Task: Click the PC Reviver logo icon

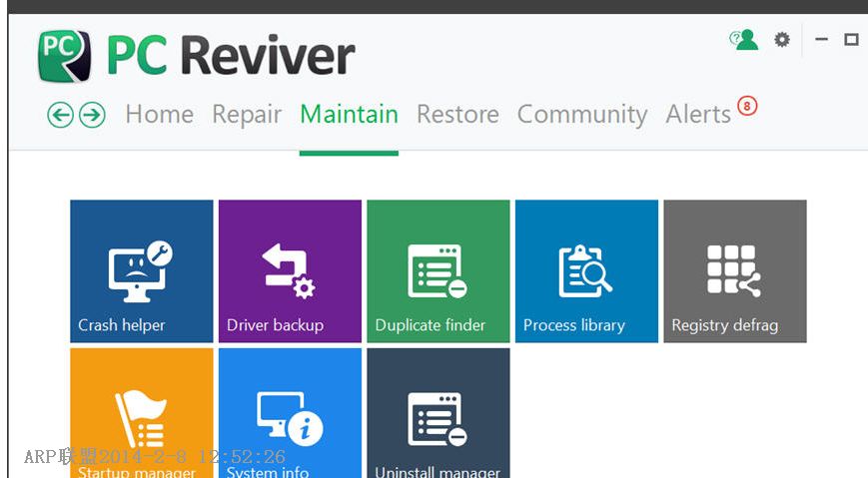Action: click(x=64, y=56)
